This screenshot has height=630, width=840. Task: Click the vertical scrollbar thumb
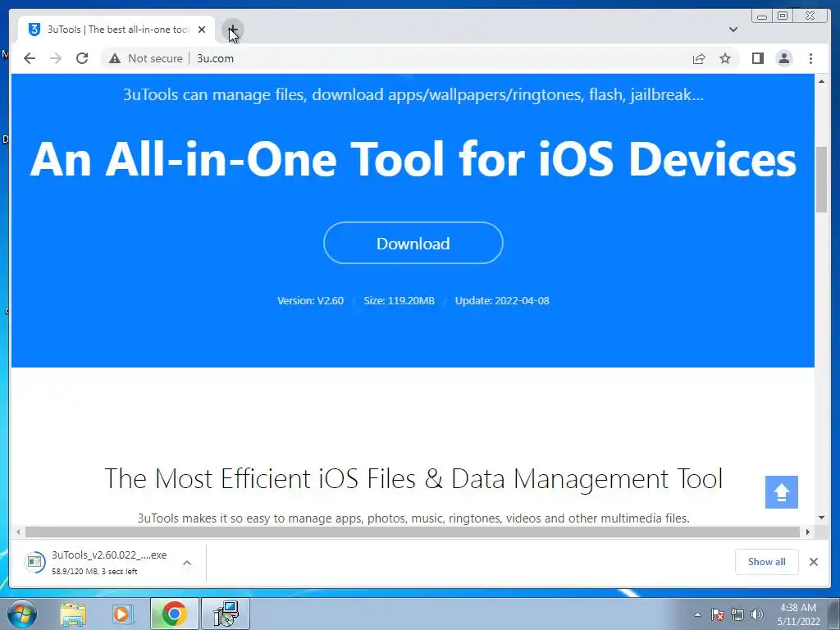pos(822,179)
